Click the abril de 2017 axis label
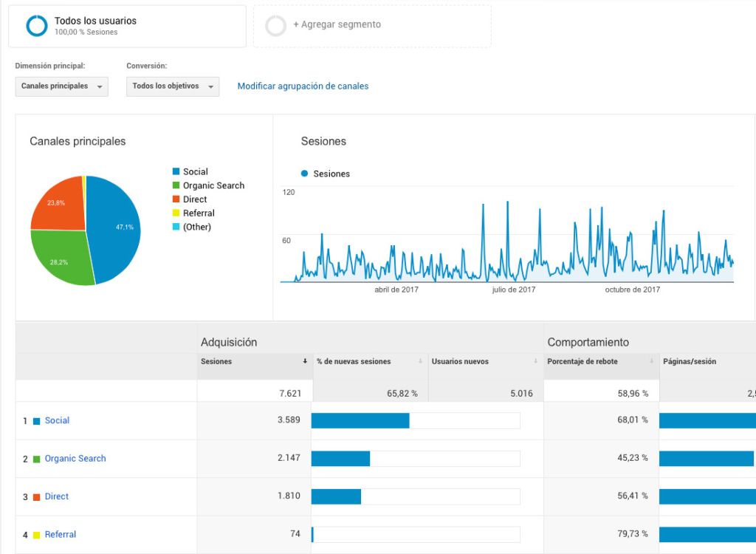Image resolution: width=756 pixels, height=554 pixels. 396,290
